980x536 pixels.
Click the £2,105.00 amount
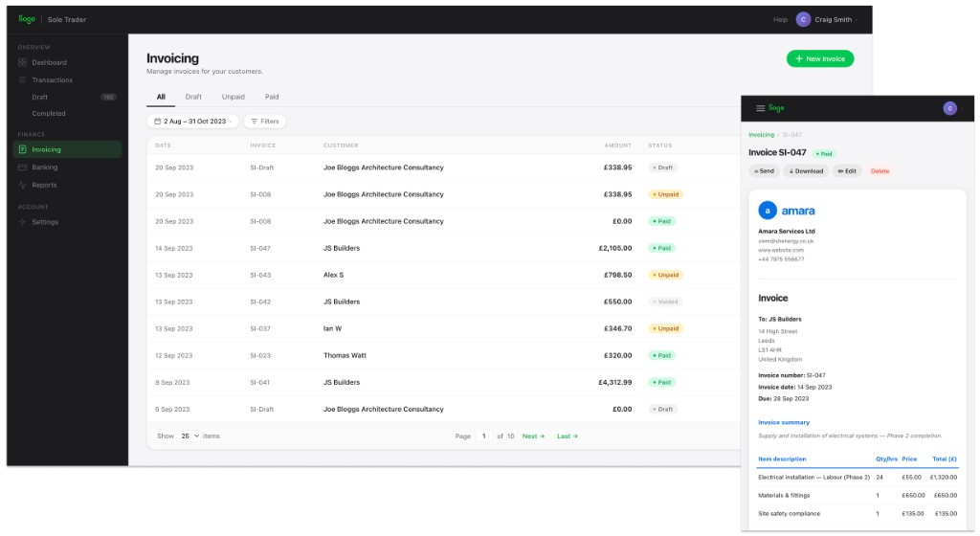[615, 248]
